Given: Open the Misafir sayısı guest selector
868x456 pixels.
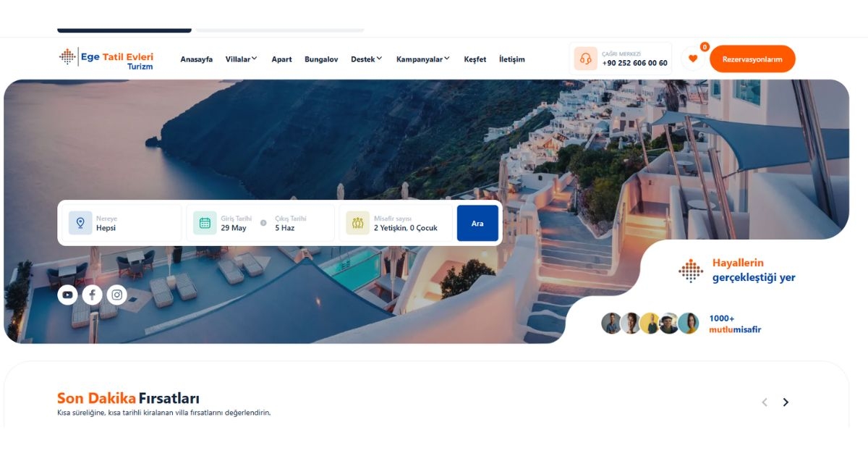Looking at the screenshot, I should pyautogui.click(x=396, y=223).
